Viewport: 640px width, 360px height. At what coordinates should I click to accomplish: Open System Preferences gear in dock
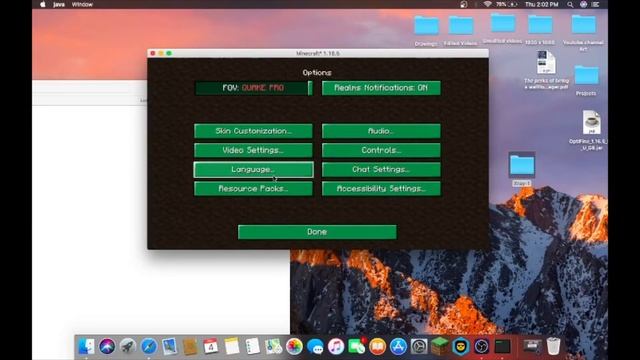pyautogui.click(x=419, y=347)
